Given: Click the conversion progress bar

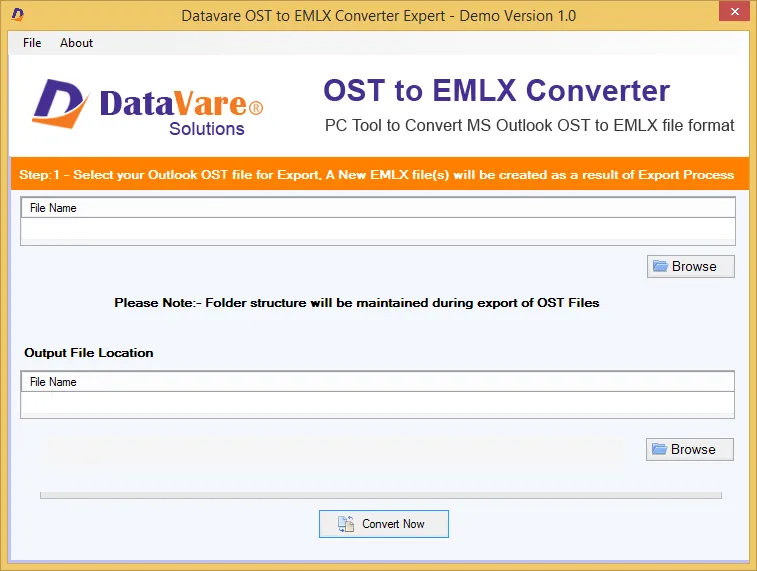Looking at the screenshot, I should coord(381,495).
